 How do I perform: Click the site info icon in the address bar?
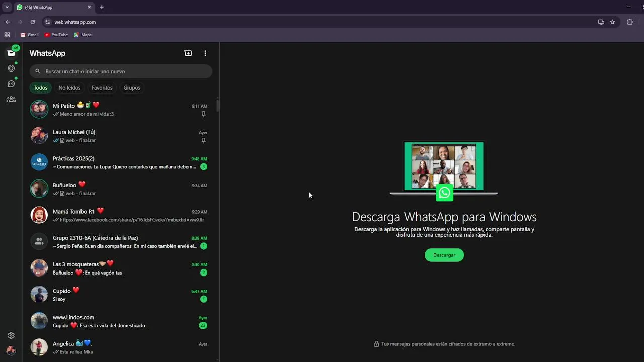click(x=48, y=22)
